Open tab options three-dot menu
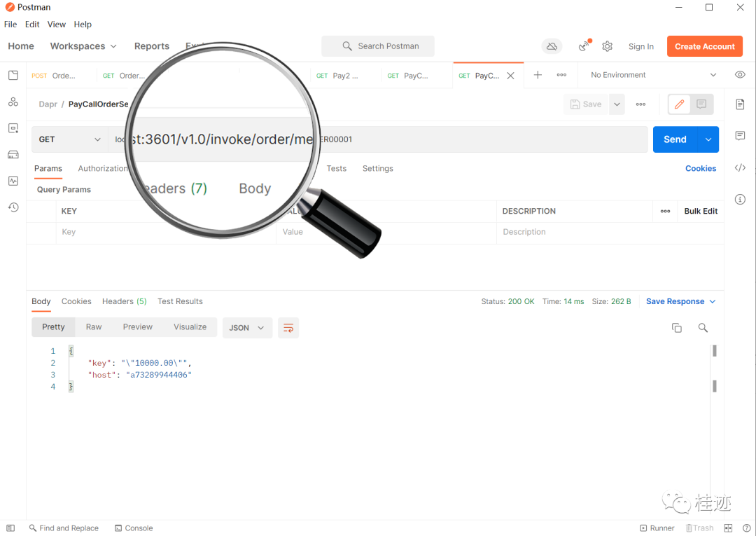The image size is (756, 536). tap(561, 75)
